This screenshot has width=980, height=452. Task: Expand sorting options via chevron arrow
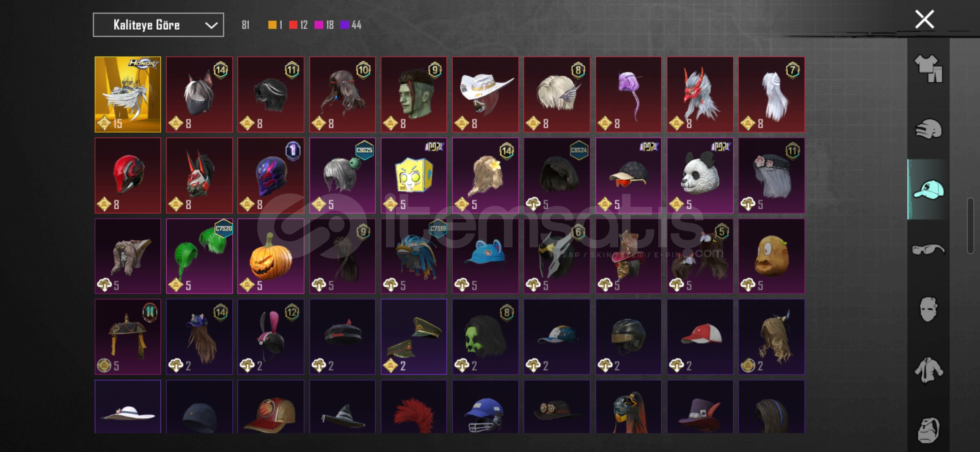pyautogui.click(x=211, y=26)
